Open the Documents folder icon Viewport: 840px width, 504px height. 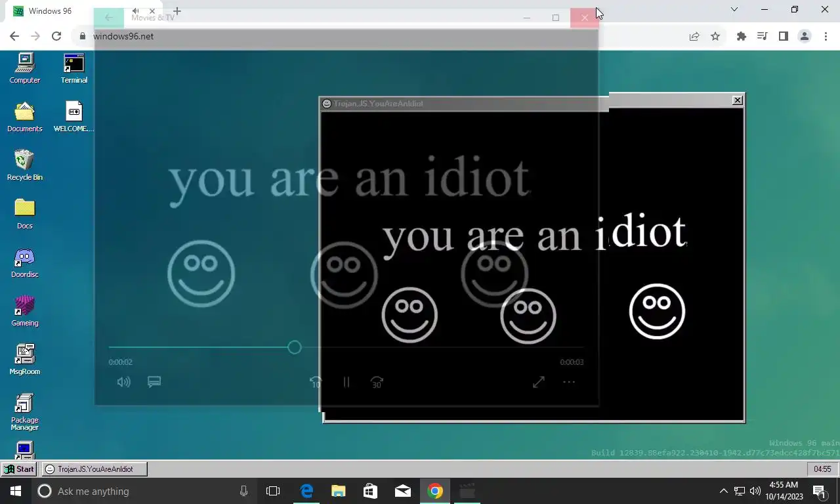click(x=25, y=117)
